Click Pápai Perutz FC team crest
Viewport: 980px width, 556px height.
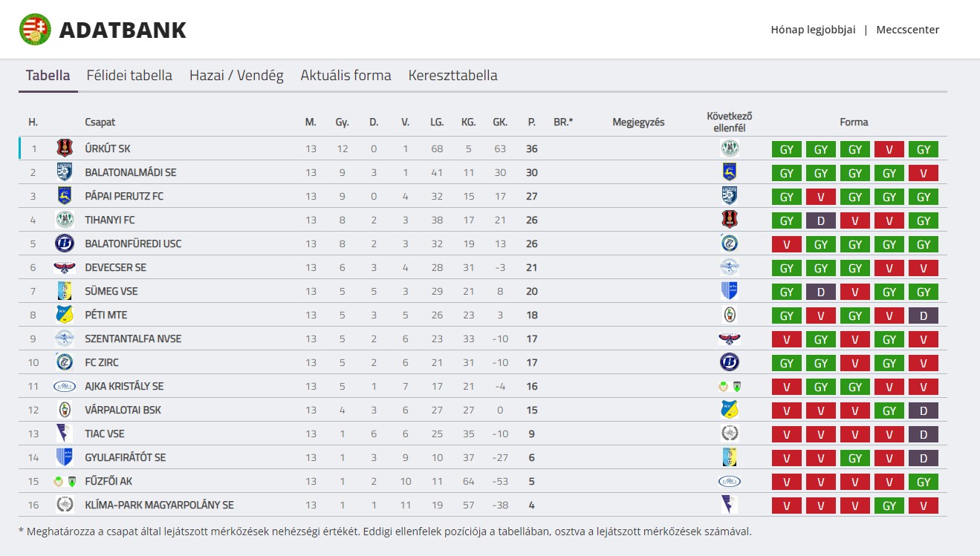(x=65, y=196)
